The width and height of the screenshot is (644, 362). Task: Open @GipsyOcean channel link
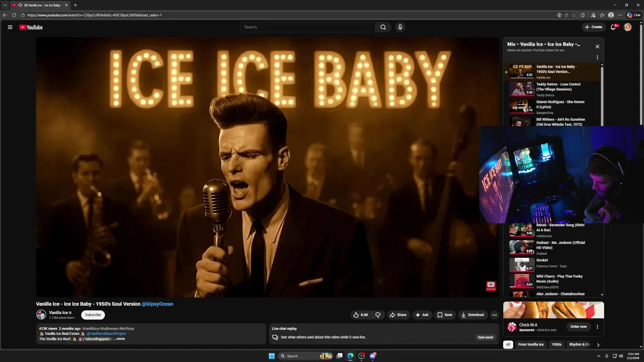point(157,304)
